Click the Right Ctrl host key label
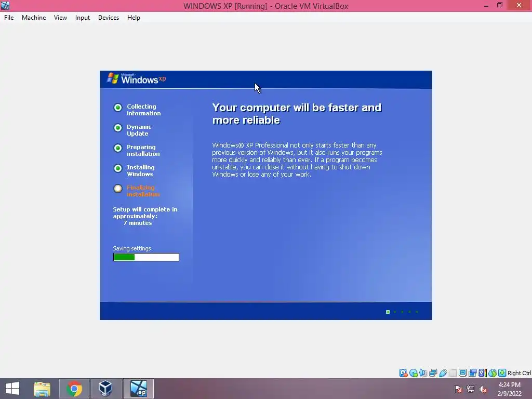Image resolution: width=532 pixels, height=399 pixels. pos(520,373)
